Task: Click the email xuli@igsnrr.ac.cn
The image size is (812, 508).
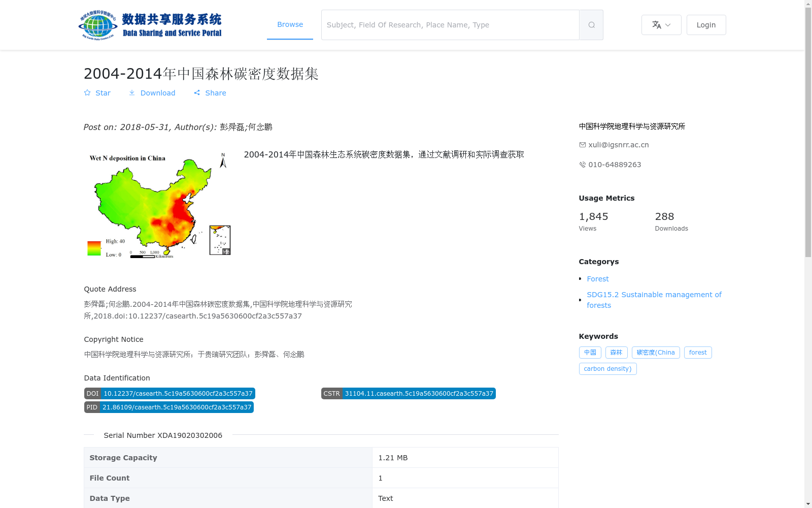Action: (x=619, y=145)
